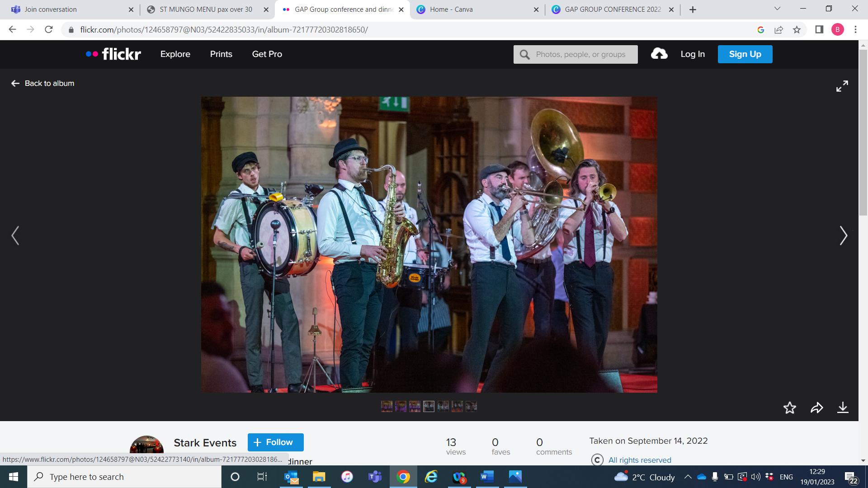The image size is (868, 488).
Task: Open the Prints menu item
Action: [221, 54]
